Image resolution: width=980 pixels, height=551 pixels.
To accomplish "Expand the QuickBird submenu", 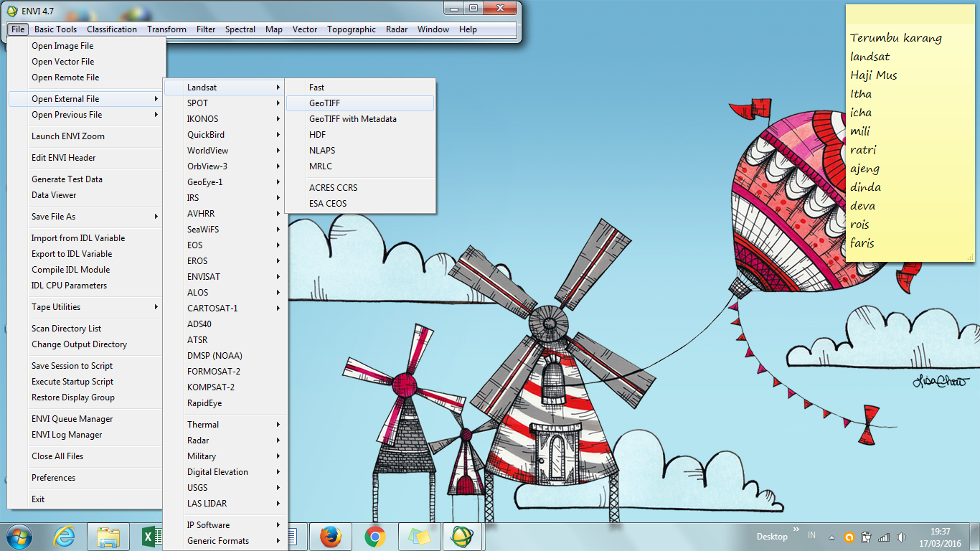I will pos(225,135).
